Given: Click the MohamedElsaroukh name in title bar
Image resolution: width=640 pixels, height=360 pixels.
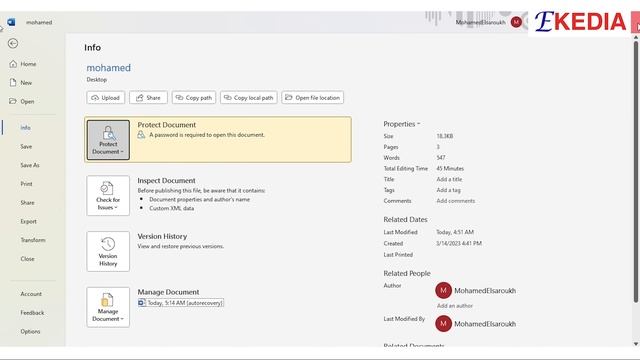Looking at the screenshot, I should (x=480, y=22).
